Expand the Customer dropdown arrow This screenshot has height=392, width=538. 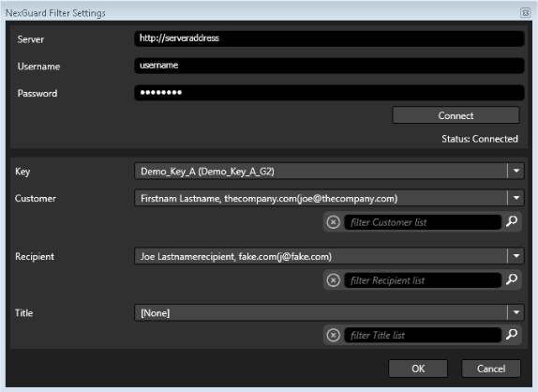(x=516, y=198)
